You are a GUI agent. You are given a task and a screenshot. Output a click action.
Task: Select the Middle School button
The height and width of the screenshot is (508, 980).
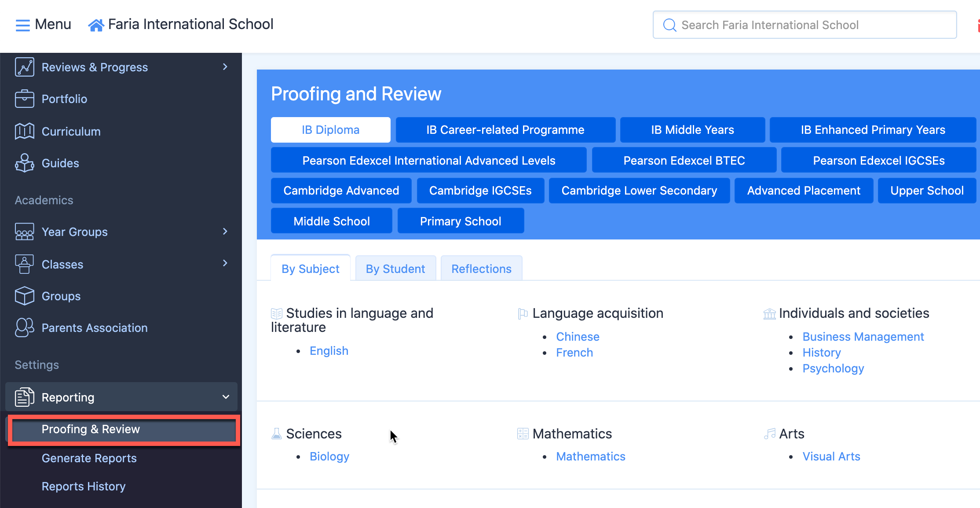click(x=332, y=221)
